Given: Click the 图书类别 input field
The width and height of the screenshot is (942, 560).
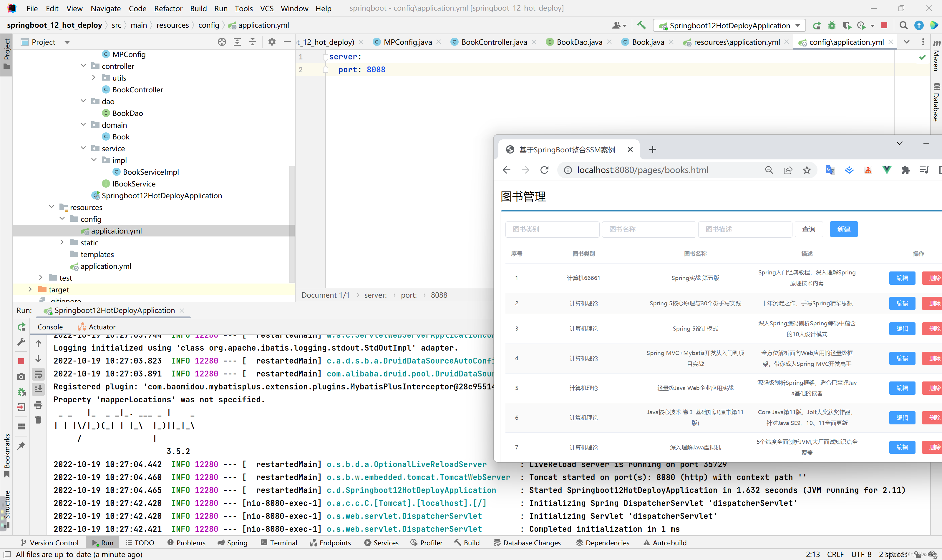Looking at the screenshot, I should click(x=552, y=229).
